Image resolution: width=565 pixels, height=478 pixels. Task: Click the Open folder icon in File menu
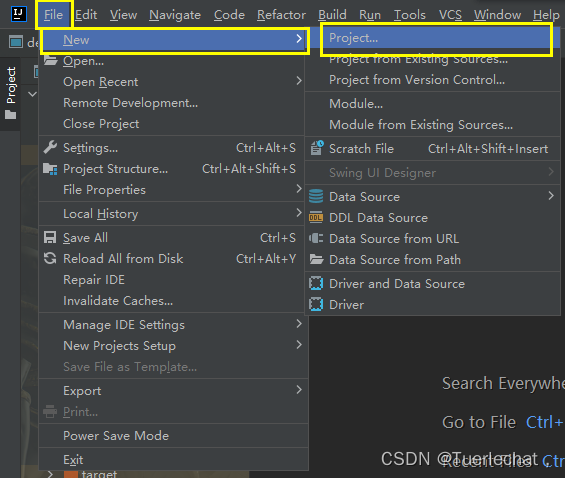pyautogui.click(x=50, y=60)
